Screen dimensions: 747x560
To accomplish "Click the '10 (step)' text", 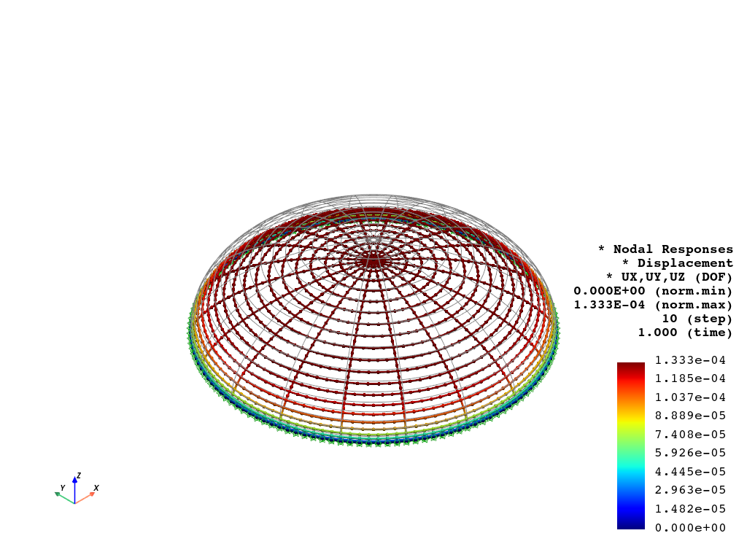I will coord(697,318).
